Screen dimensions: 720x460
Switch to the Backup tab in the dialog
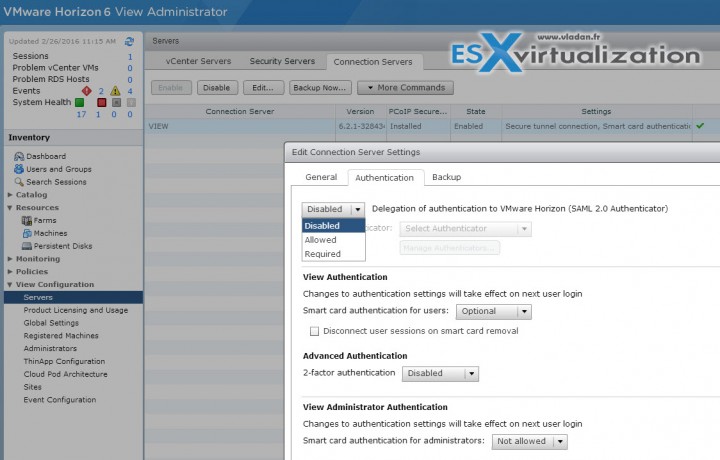pos(446,177)
